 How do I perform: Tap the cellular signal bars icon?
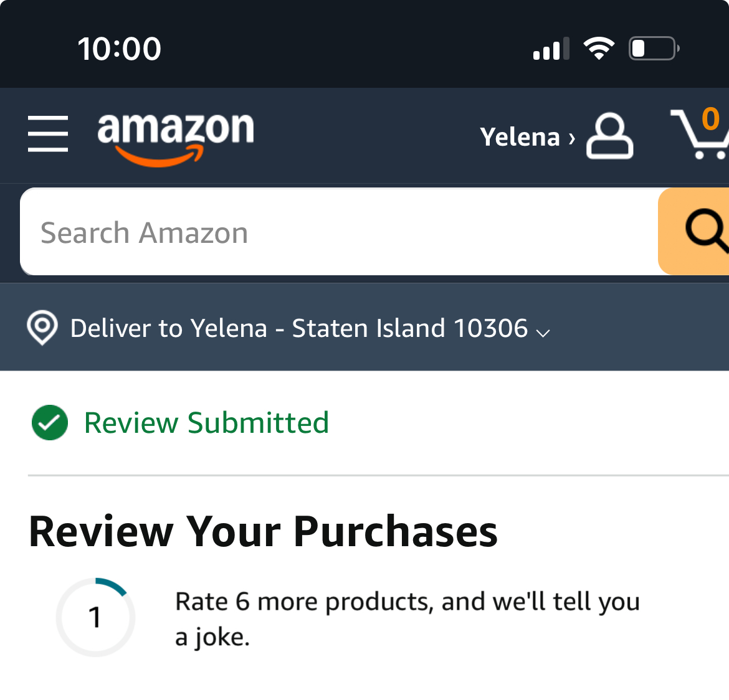tap(551, 49)
